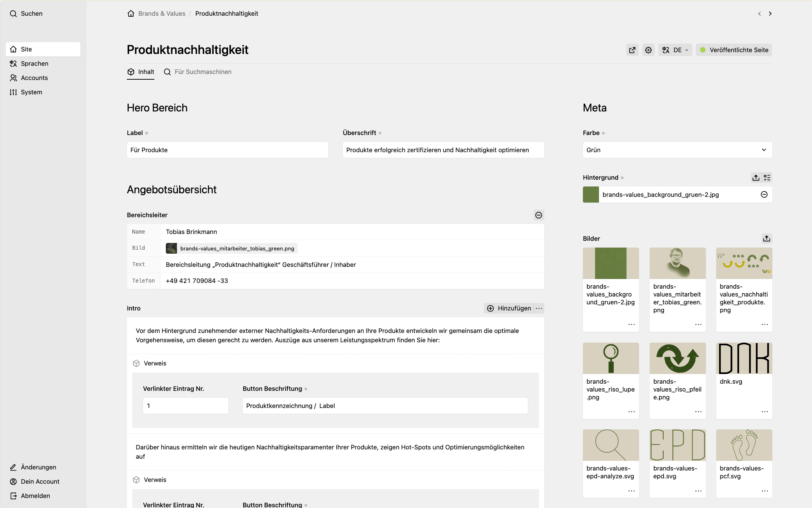Open options for nachhaltigkeit_produkte.png card
Image resolution: width=812 pixels, height=508 pixels.
(765, 324)
